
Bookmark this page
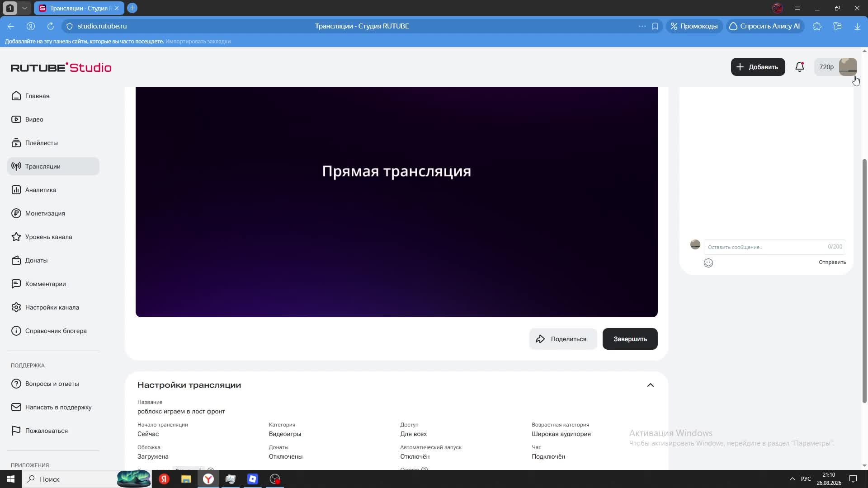tap(655, 26)
